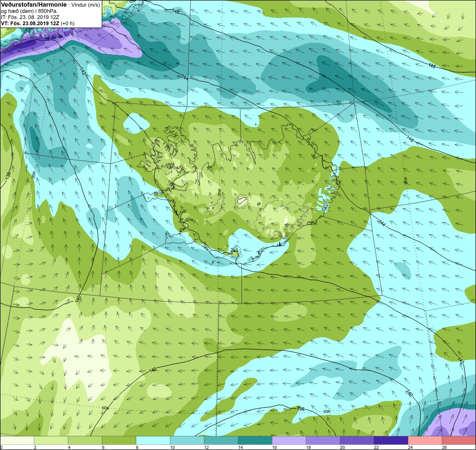
Task: Click legend scale number '4'
Action: 69,447
